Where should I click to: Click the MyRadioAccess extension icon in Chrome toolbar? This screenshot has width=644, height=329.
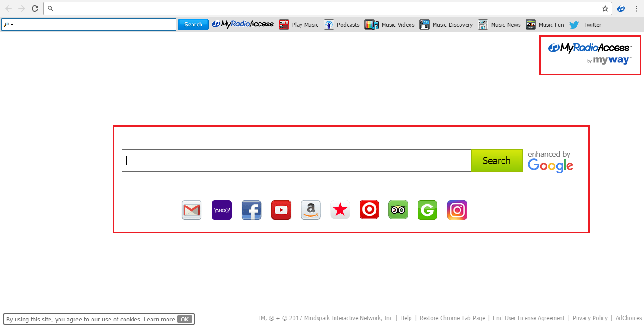click(x=621, y=8)
